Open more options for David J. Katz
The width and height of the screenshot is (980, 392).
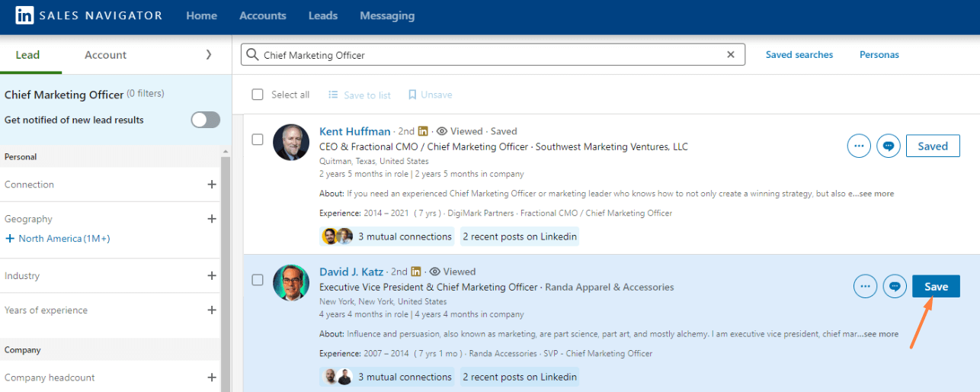pyautogui.click(x=865, y=287)
